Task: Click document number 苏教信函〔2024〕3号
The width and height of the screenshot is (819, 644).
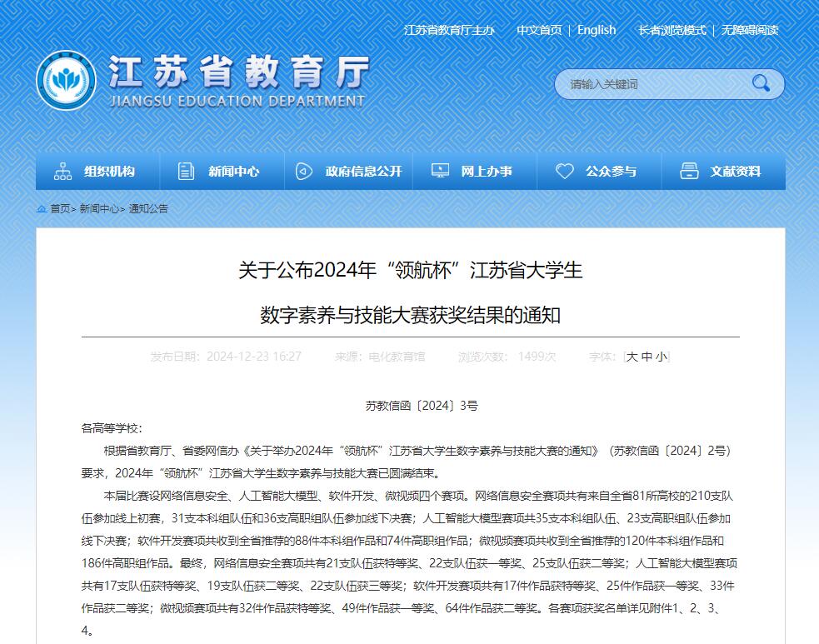Action: (x=422, y=406)
